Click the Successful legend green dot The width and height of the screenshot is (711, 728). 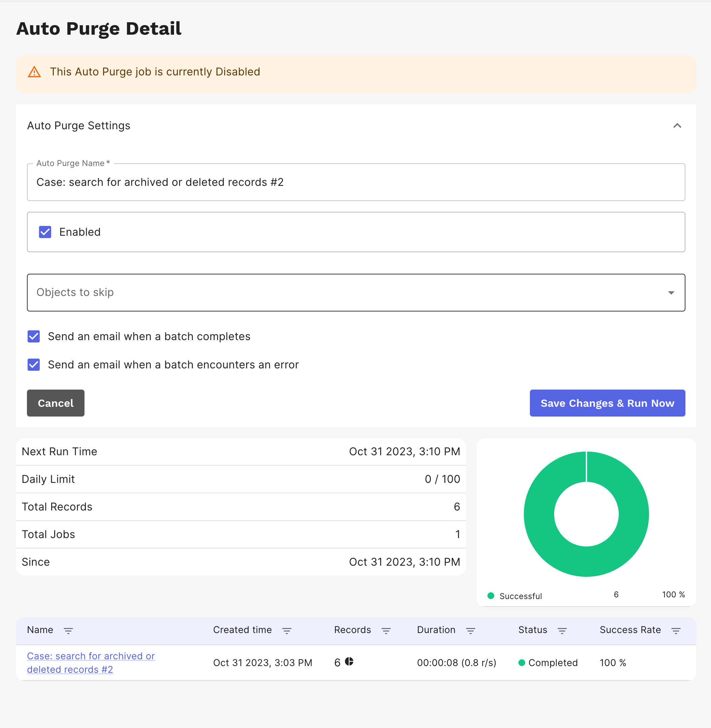pos(491,595)
